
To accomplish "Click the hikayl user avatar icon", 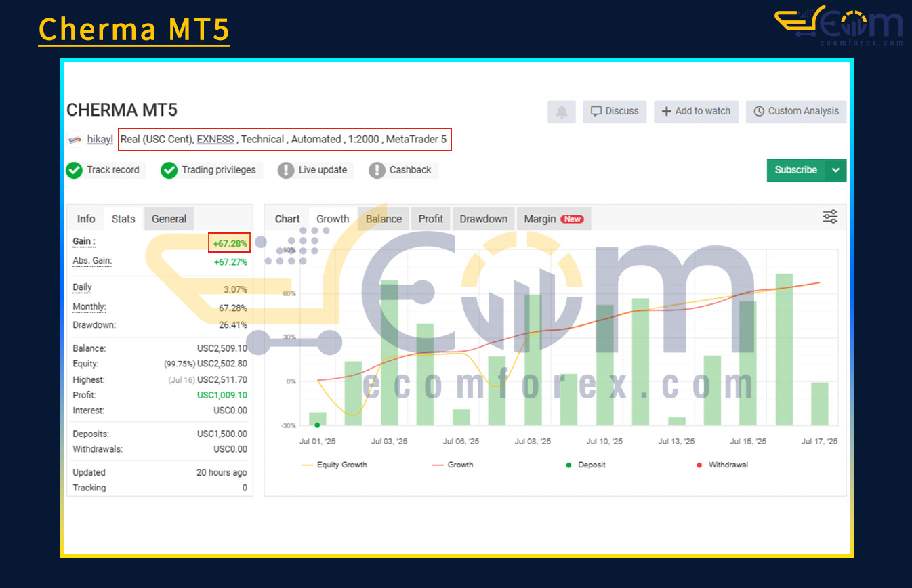I will tap(75, 140).
